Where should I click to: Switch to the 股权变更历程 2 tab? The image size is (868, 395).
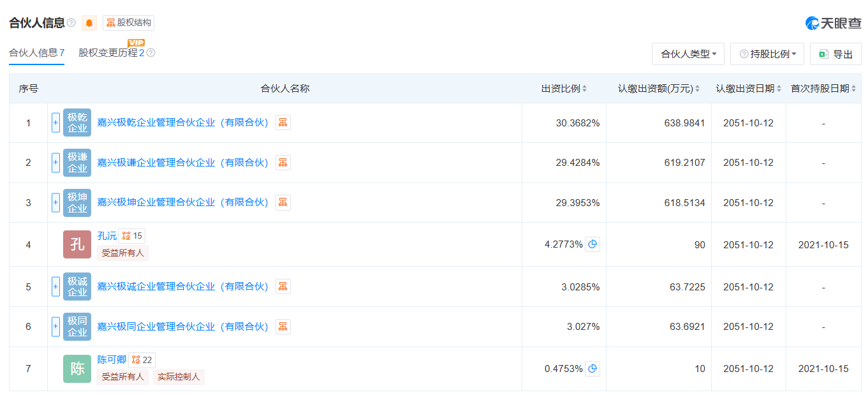(x=111, y=53)
